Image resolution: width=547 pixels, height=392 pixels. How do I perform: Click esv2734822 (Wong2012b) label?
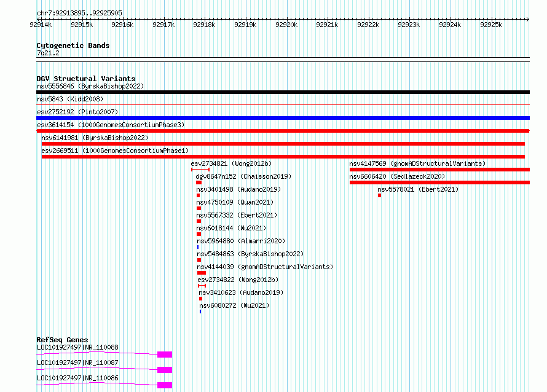point(238,280)
